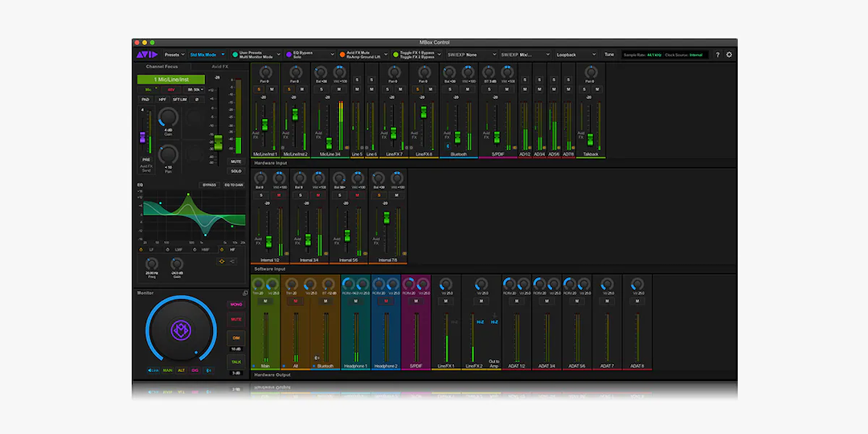Image resolution: width=868 pixels, height=434 pixels.
Task: Click the orange Avid FX Mute circle icon
Action: click(342, 55)
